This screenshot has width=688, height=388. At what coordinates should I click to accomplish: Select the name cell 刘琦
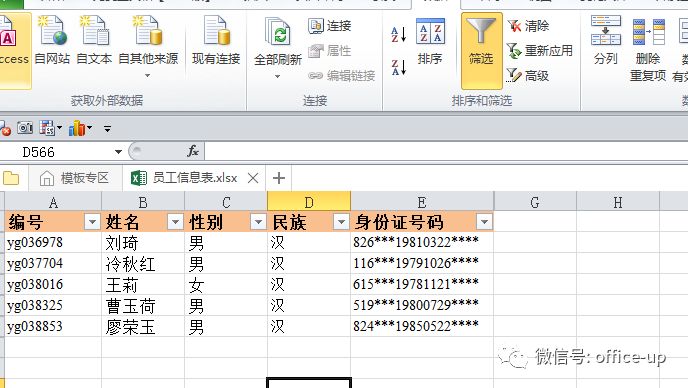click(x=143, y=242)
